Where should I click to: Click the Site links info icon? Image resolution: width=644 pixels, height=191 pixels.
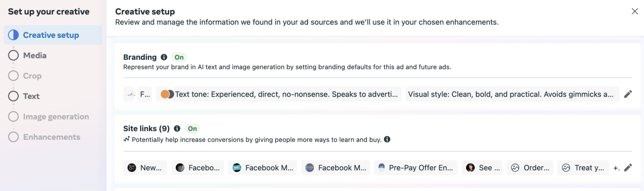(x=177, y=128)
